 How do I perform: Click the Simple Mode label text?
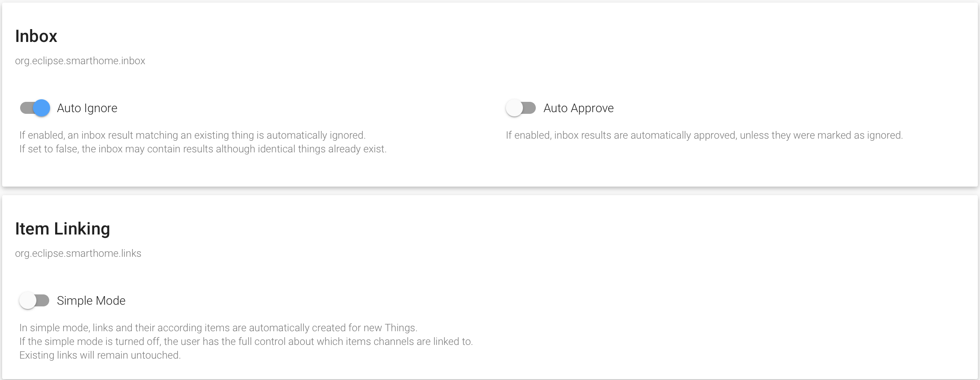tap(91, 301)
